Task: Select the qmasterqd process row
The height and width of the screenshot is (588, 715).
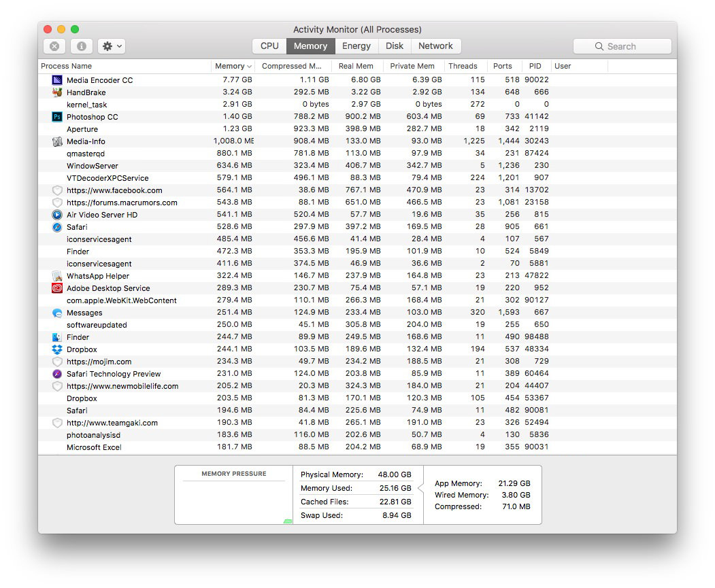Action: click(x=357, y=154)
